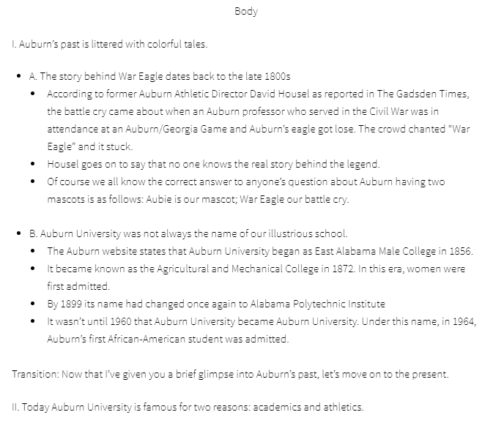
Task: Click the line "Eagle" and it stuck."
Action: (x=90, y=146)
